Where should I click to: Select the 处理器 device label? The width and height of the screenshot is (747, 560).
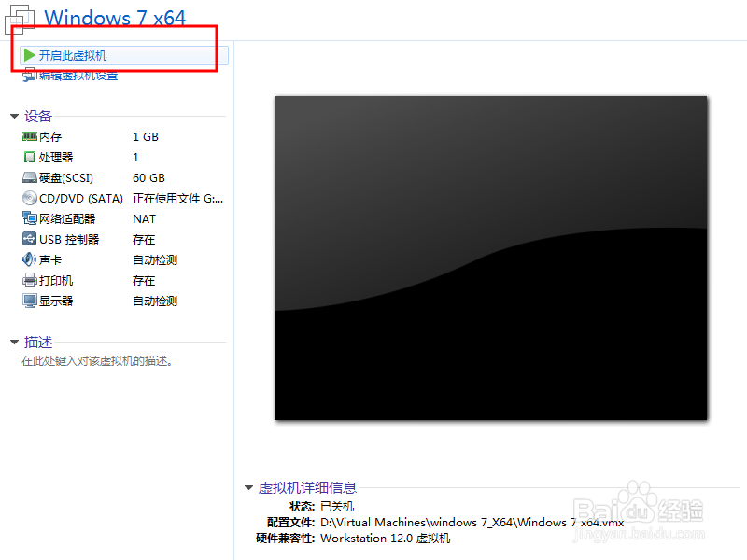click(56, 158)
